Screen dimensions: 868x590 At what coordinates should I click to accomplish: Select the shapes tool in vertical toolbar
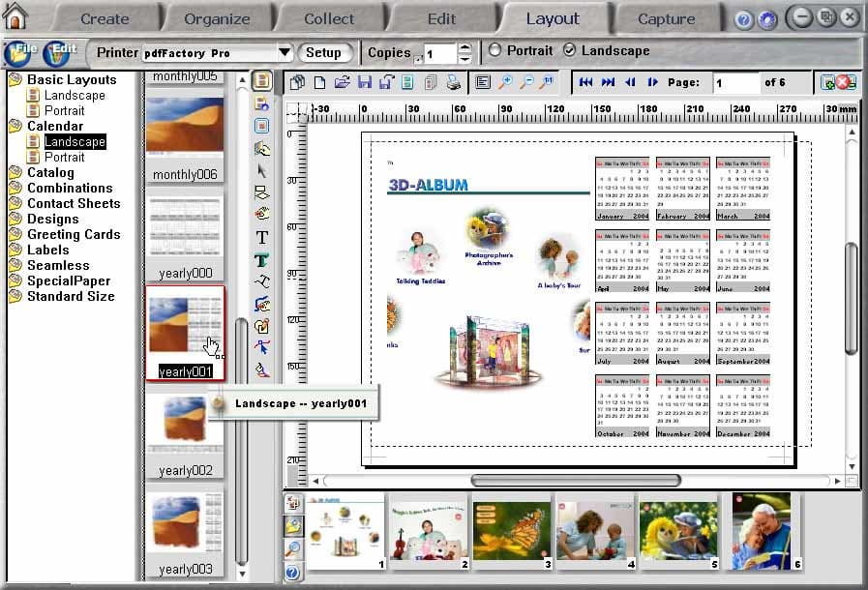tap(262, 192)
